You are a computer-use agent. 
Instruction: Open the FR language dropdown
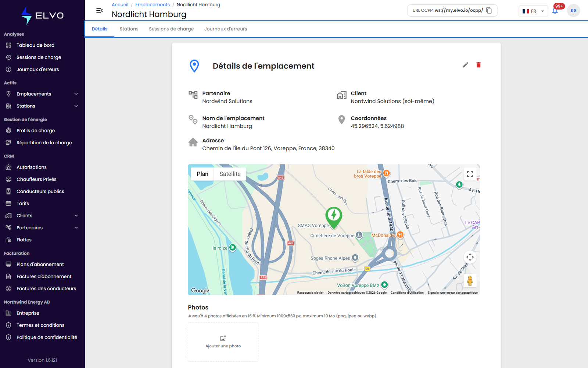click(533, 11)
